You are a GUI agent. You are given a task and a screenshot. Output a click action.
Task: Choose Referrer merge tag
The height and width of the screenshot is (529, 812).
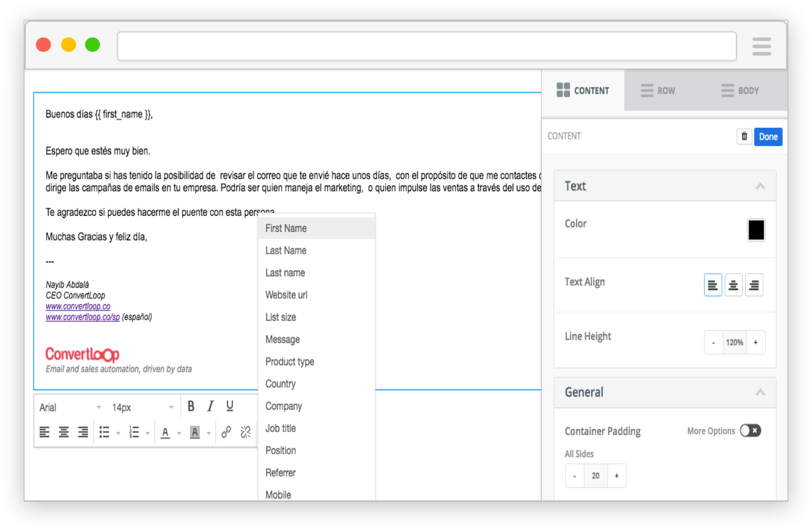coord(316,473)
